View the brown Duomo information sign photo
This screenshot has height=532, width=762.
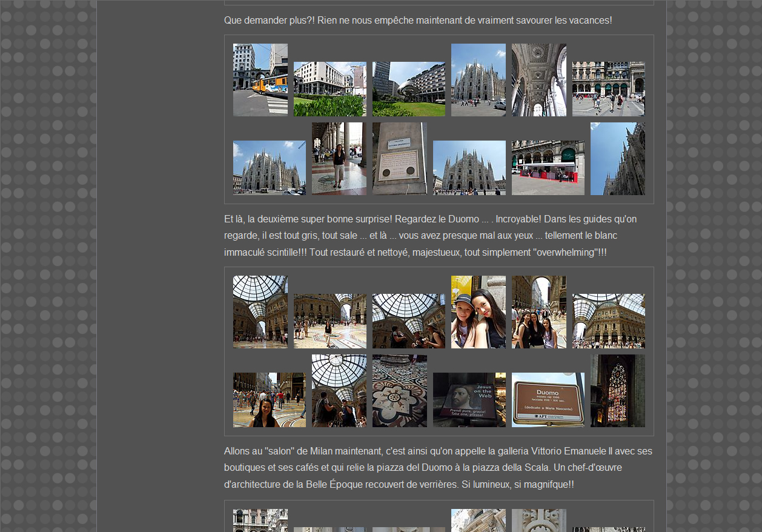point(548,399)
